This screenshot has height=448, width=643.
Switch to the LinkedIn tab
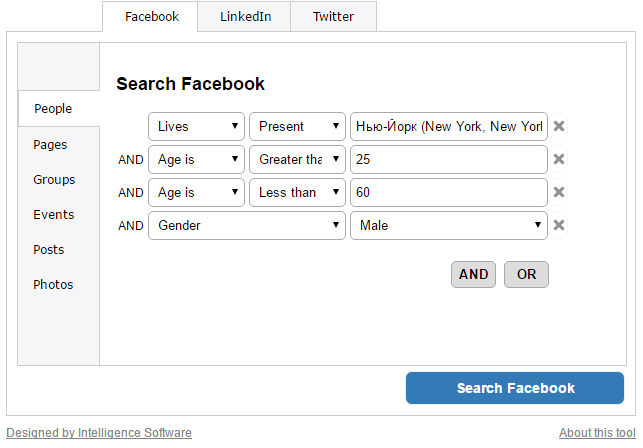click(x=244, y=16)
